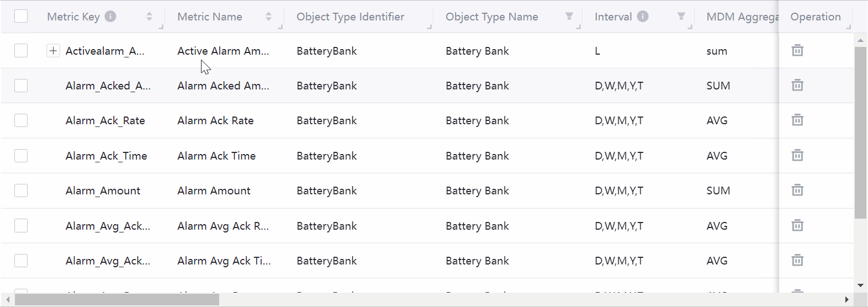
Task: Click the horizontal scrollbar thumb
Action: [x=117, y=300]
